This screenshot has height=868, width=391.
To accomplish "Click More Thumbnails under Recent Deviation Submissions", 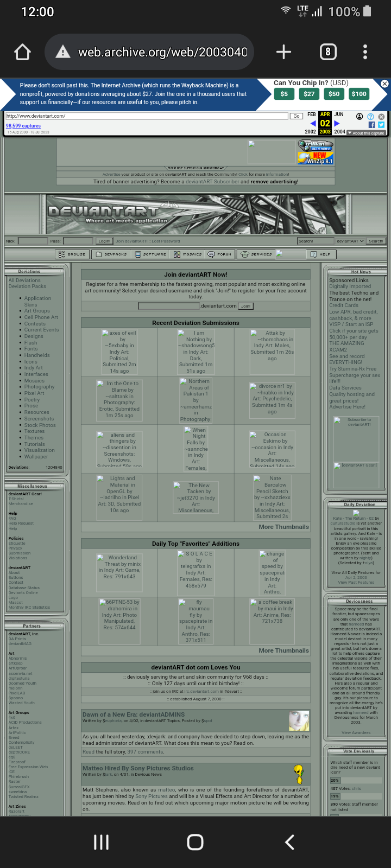I will pos(283,527).
